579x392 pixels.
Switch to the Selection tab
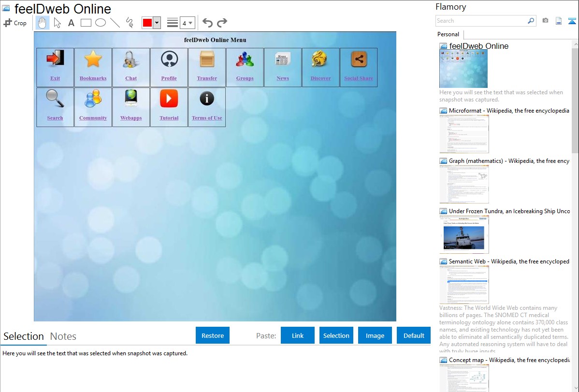tap(24, 336)
